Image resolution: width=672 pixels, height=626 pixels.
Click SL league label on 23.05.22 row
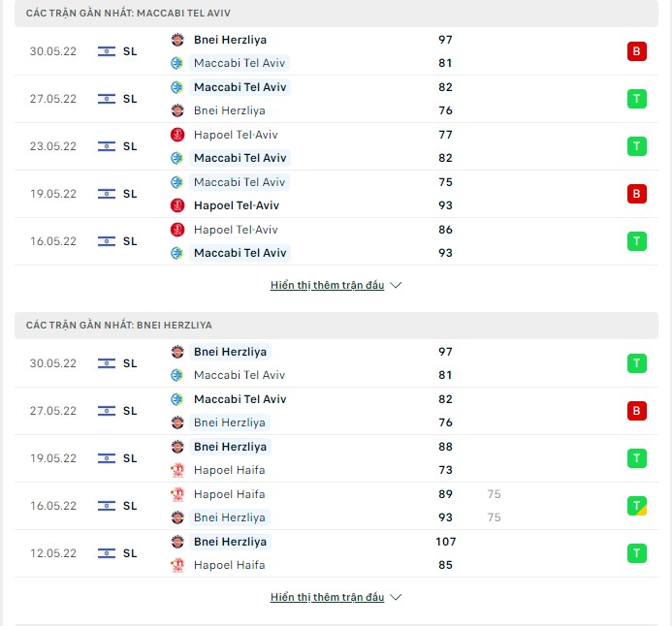(130, 146)
